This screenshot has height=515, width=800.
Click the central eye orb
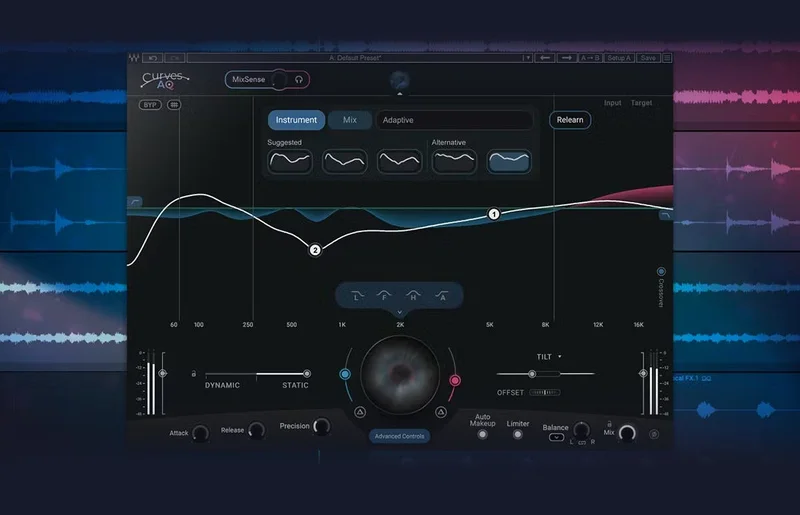pos(400,375)
